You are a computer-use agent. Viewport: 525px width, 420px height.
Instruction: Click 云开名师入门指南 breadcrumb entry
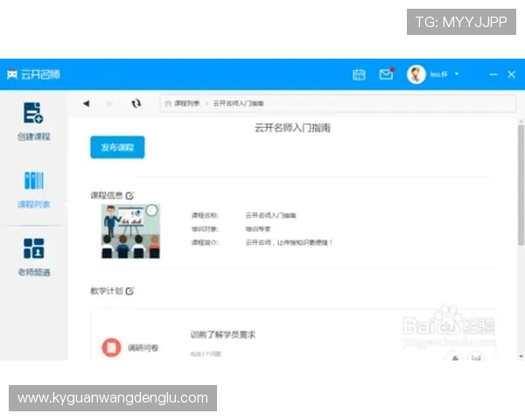[x=238, y=103]
